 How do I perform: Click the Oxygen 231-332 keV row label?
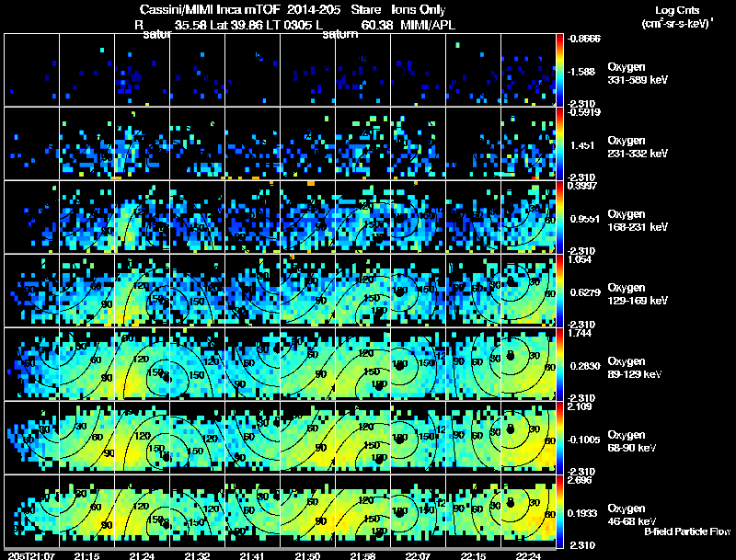click(637, 147)
